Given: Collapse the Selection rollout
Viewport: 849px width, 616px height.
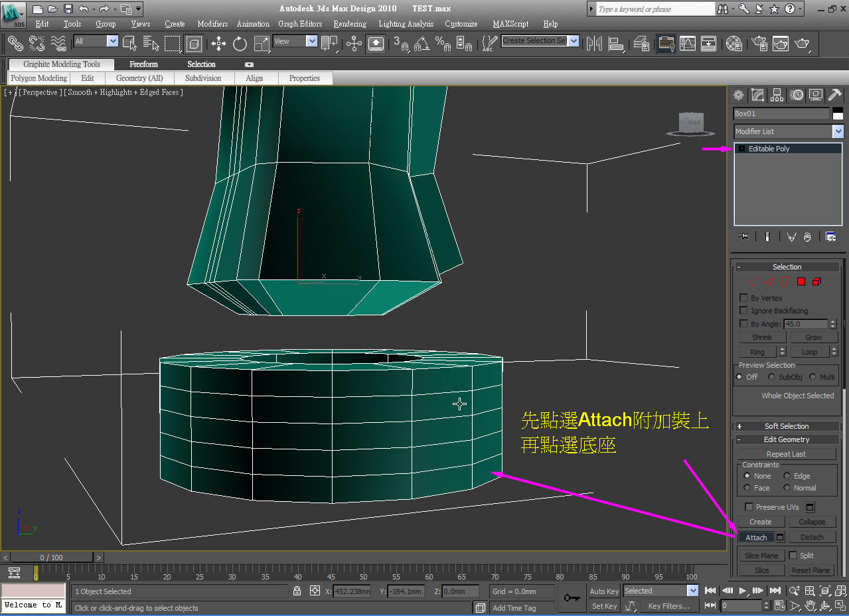Looking at the screenshot, I should pos(786,267).
